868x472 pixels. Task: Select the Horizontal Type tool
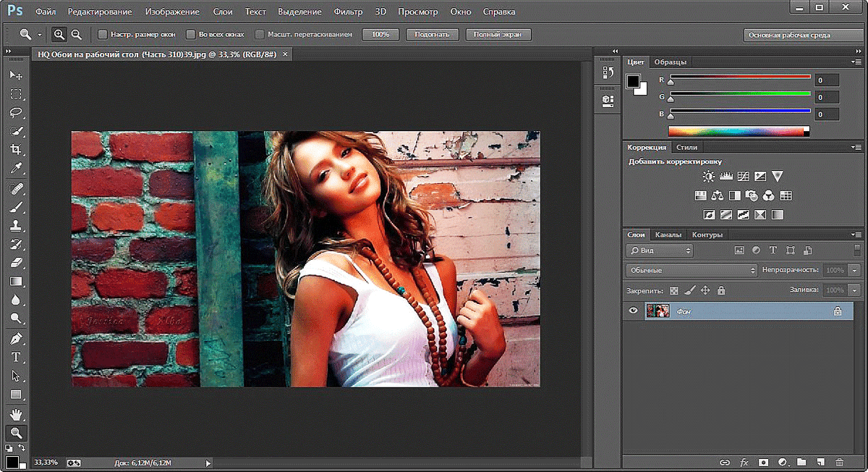pyautogui.click(x=16, y=357)
